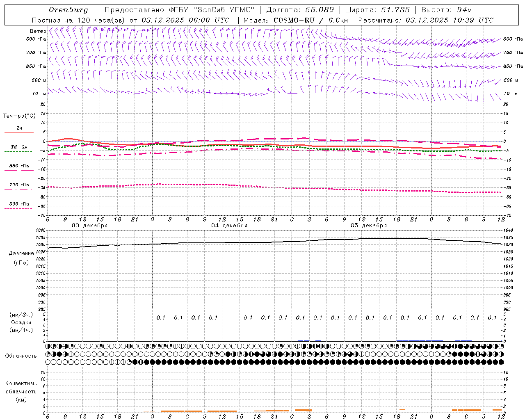This screenshot has height=420, width=525.
Task: Click the 'Долгота: 55.089' field
Action: (x=300, y=10)
